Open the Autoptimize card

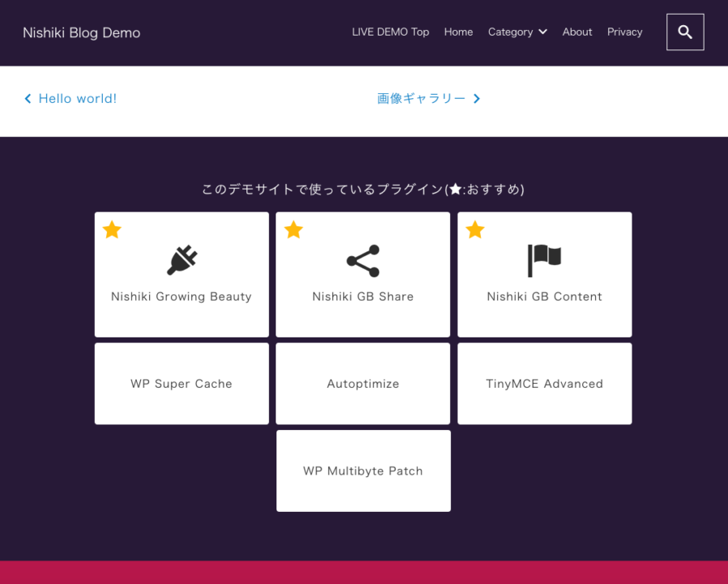tap(362, 384)
